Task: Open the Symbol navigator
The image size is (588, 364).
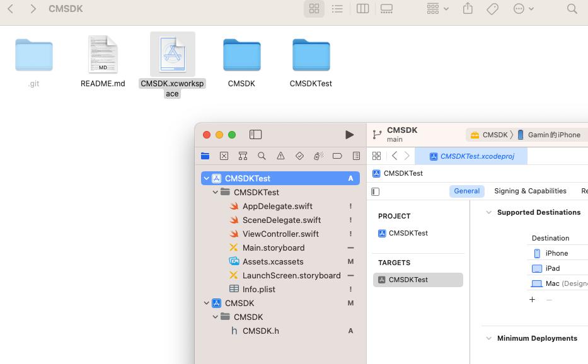Action: click(243, 156)
